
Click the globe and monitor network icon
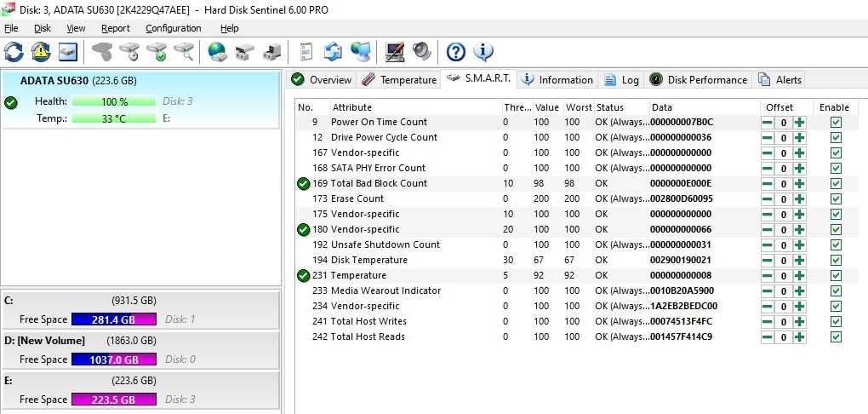[x=360, y=52]
